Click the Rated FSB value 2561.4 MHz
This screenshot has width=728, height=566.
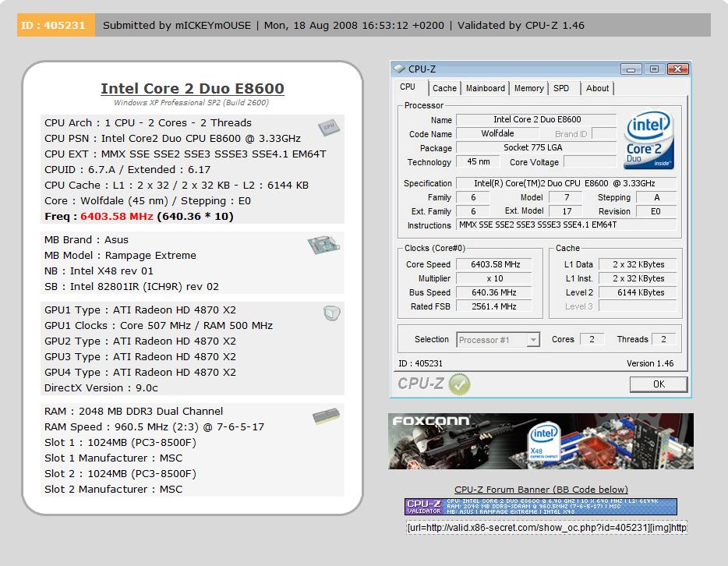pos(494,306)
